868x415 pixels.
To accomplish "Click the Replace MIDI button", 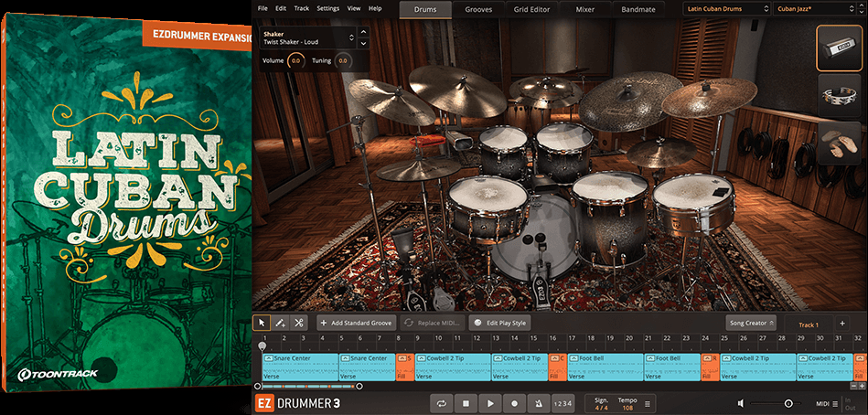I will click(x=432, y=323).
